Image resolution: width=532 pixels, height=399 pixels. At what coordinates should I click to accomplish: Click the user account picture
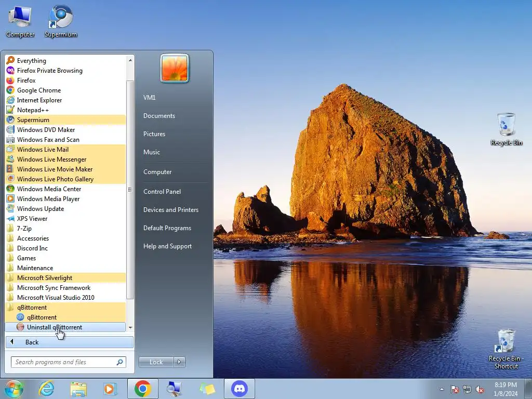click(175, 68)
